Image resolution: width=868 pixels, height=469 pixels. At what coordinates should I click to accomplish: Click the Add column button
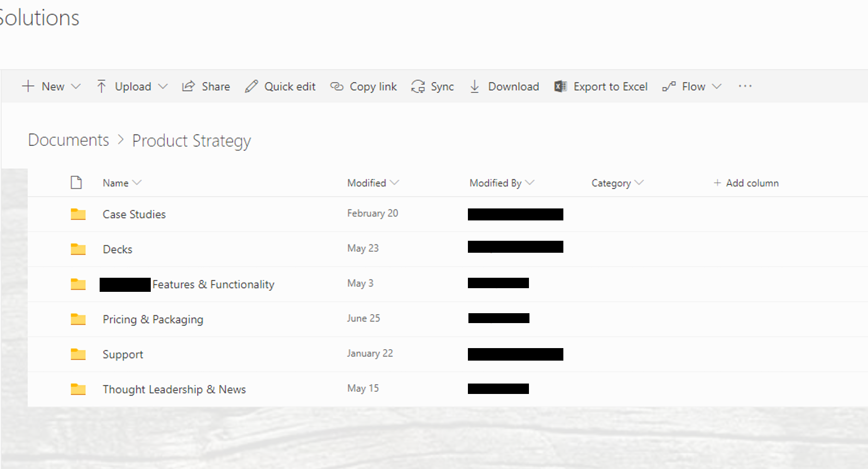tap(746, 183)
